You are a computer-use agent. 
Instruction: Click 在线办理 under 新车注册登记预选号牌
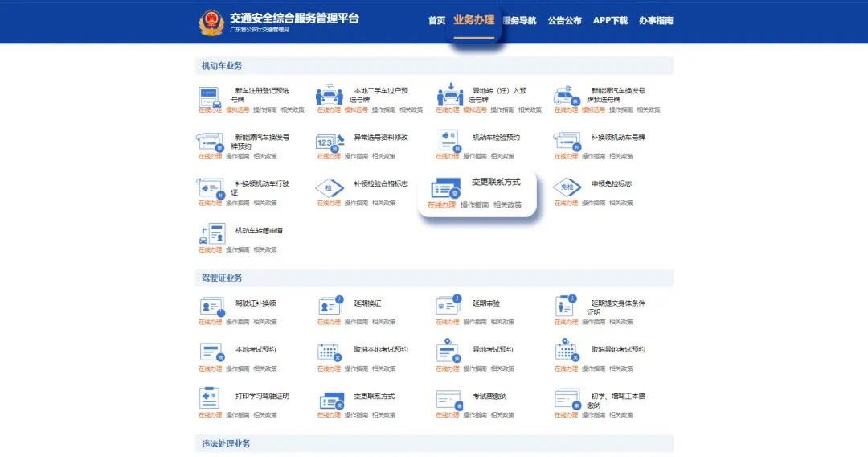(x=211, y=110)
